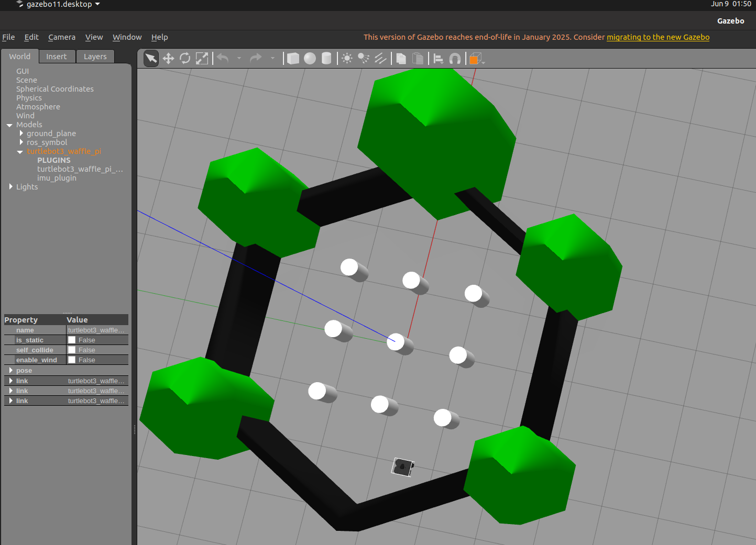Toggle the is_static checkbox
The height and width of the screenshot is (545, 756).
click(x=72, y=340)
